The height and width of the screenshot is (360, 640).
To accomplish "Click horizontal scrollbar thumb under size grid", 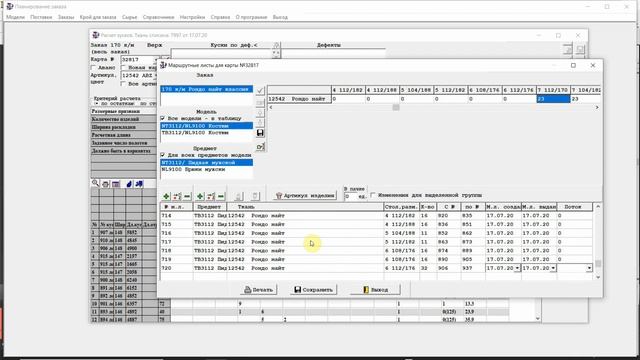I will (x=396, y=107).
